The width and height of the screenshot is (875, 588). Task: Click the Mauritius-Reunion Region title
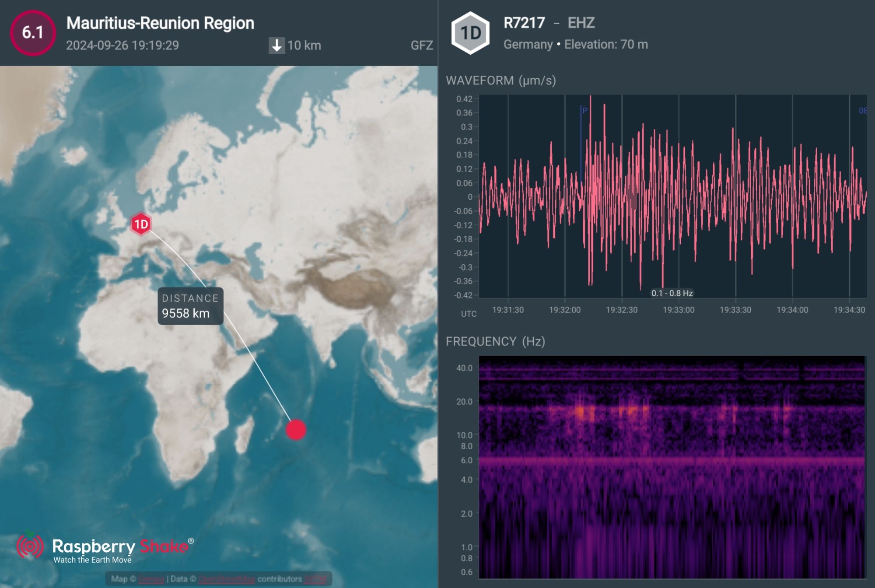(160, 23)
